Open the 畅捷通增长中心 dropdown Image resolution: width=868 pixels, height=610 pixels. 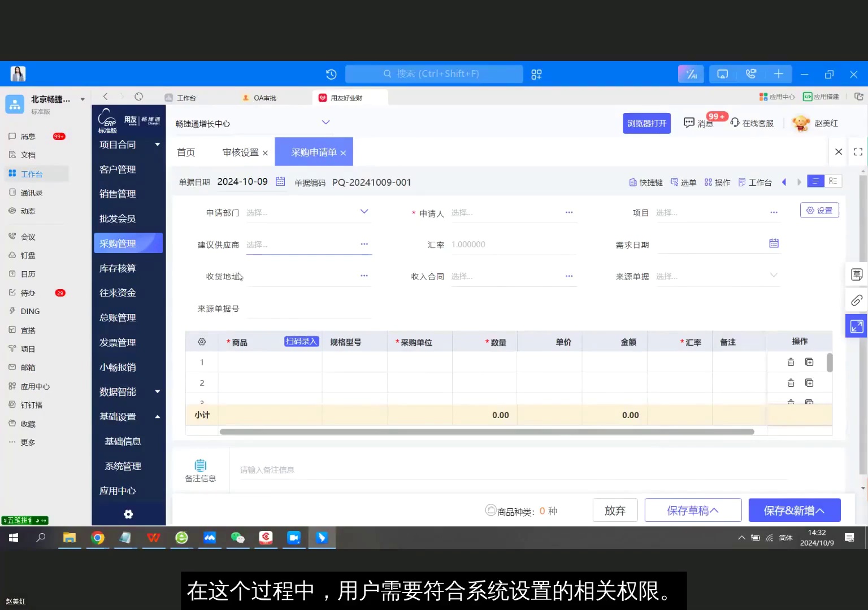[325, 122]
